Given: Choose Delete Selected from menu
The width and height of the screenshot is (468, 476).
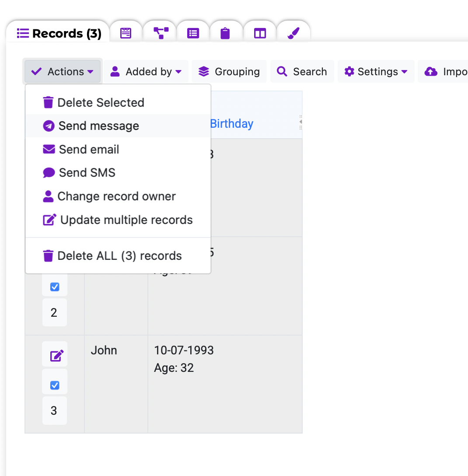Looking at the screenshot, I should [118, 103].
